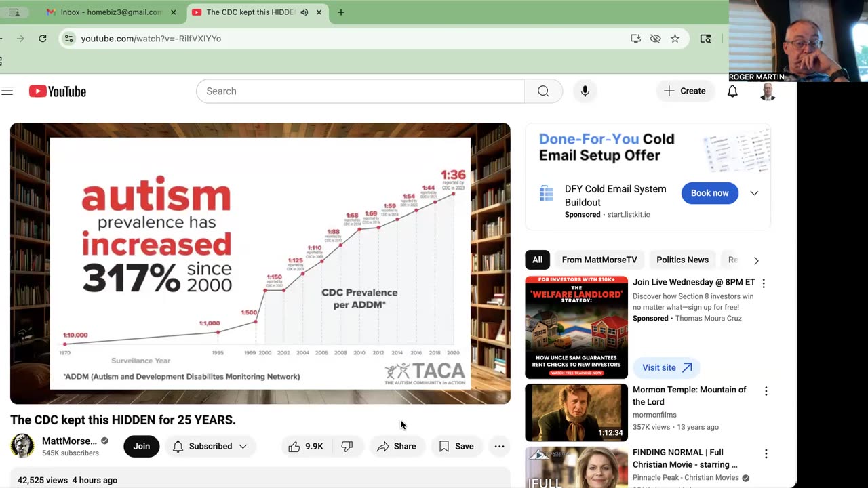The height and width of the screenshot is (488, 868).
Task: Dislike the video with thumbs down
Action: tap(347, 446)
